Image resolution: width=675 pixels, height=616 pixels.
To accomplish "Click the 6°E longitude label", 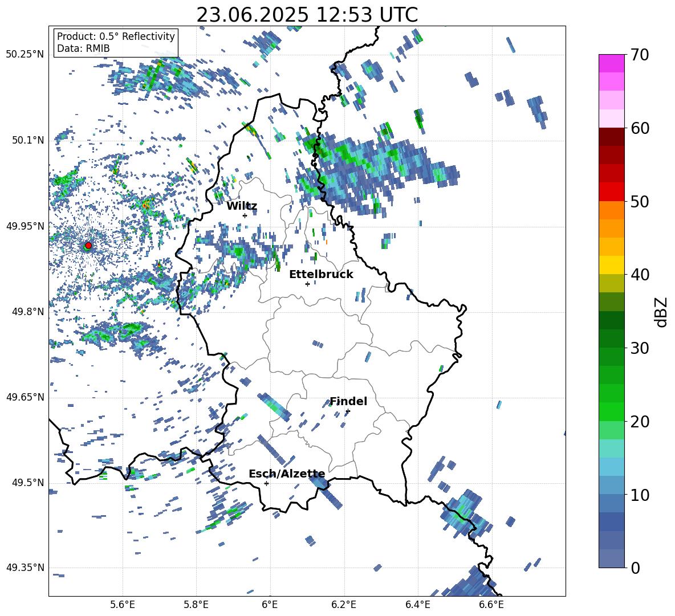I will pos(270,605).
